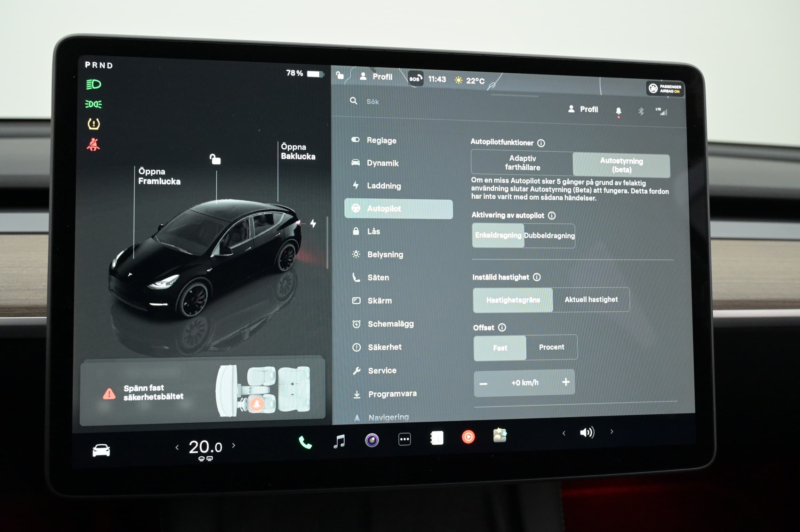Tap Profil in the settings header
Image resolution: width=800 pixels, height=532 pixels.
583,109
